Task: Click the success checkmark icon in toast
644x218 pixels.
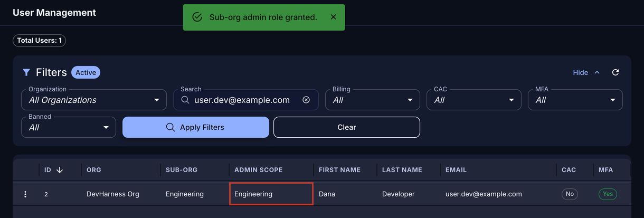Action: click(197, 17)
